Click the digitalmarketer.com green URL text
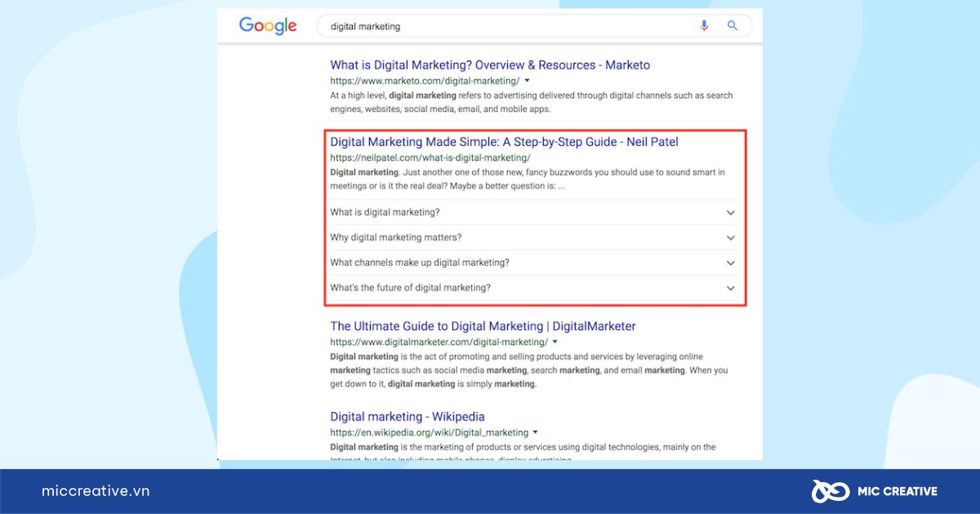Image resolution: width=980 pixels, height=514 pixels. [x=439, y=342]
